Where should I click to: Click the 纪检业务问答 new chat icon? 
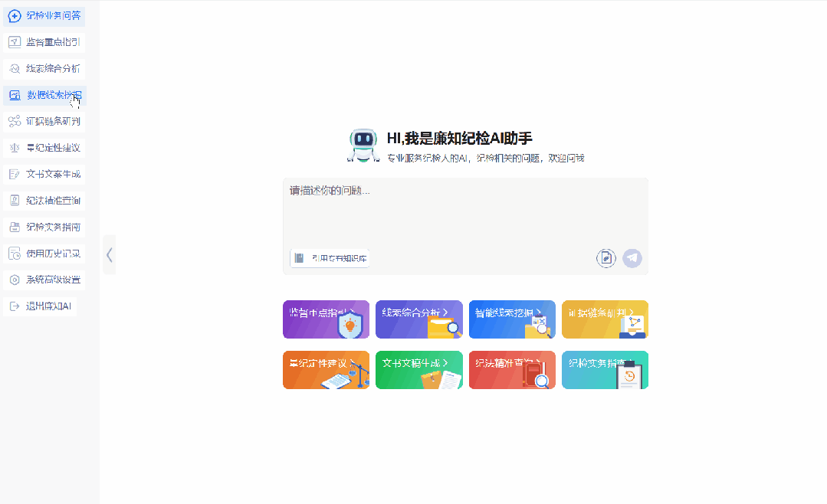[14, 15]
